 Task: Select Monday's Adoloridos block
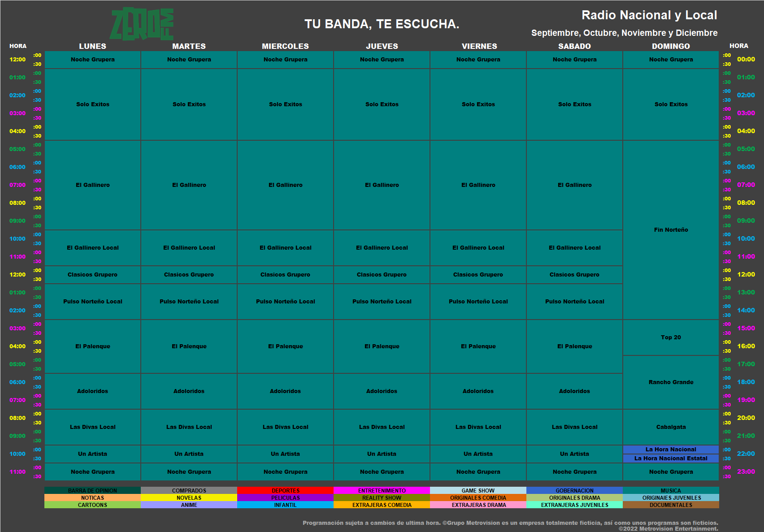[93, 391]
